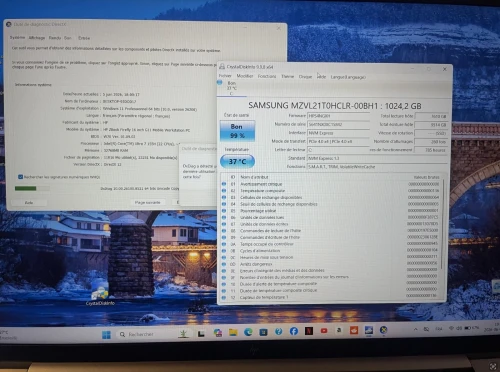The width and height of the screenshot is (500, 372).
Task: Select the Bon 37 °C C: disk tab
Action: 231,88
